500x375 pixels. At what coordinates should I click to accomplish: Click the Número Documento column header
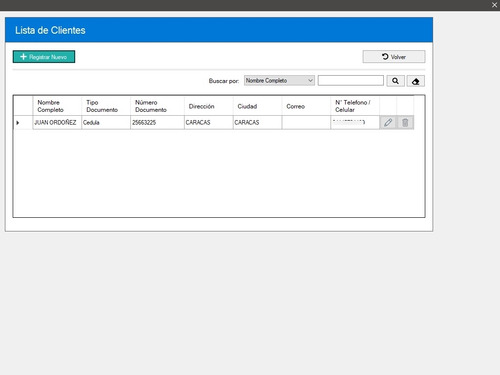pyautogui.click(x=157, y=106)
